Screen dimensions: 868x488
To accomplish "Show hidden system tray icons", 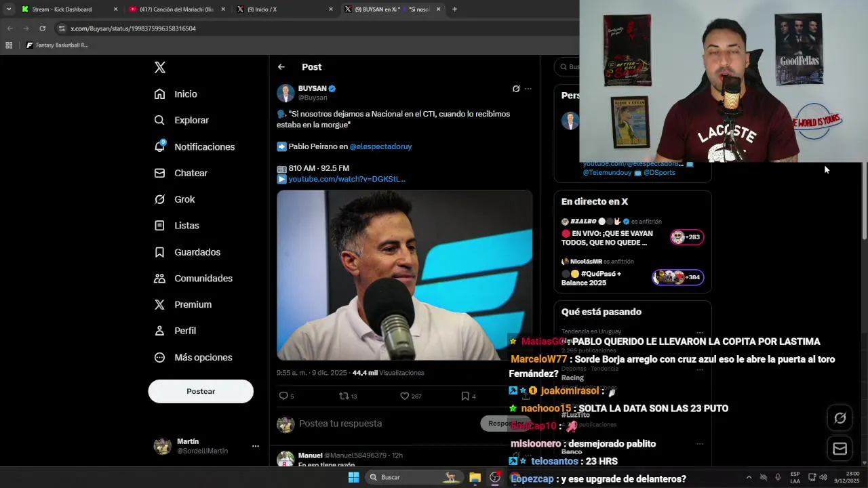I will point(749,477).
